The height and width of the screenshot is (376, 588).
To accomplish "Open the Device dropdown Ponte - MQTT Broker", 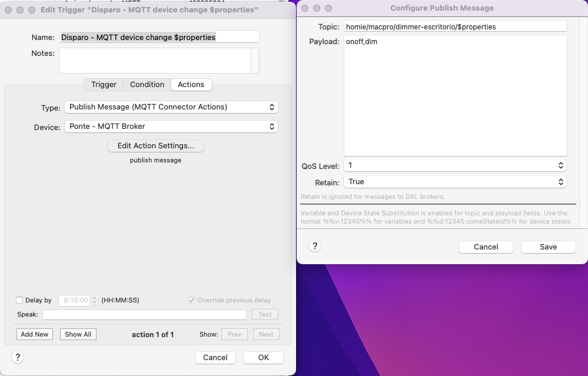I will click(171, 127).
